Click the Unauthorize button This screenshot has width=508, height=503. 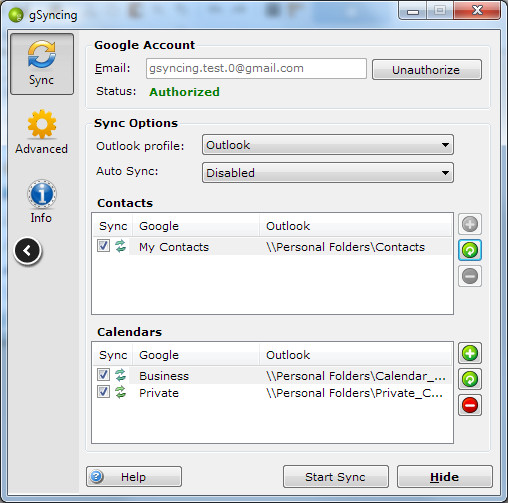[427, 70]
